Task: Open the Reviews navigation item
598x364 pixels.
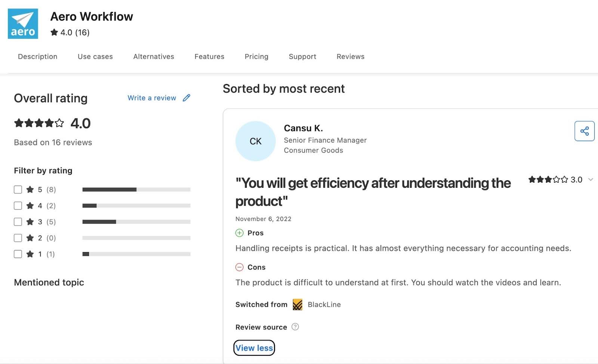Action: click(x=350, y=56)
